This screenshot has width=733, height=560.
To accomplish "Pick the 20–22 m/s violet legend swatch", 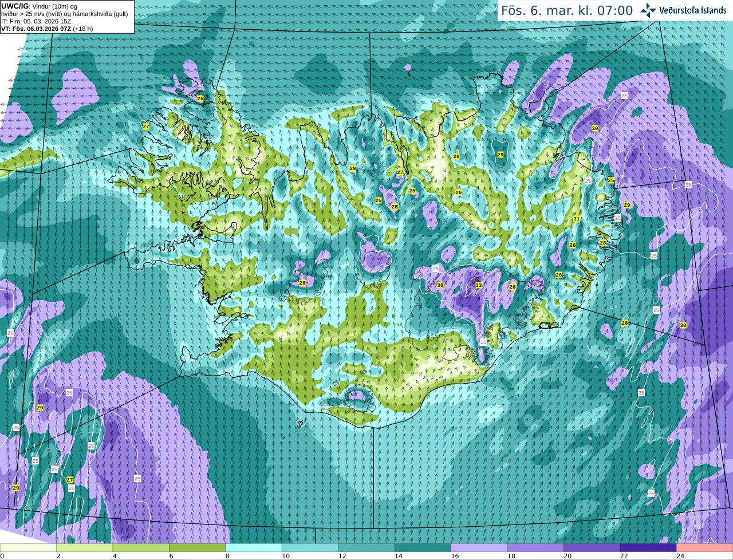I will coord(592,548).
